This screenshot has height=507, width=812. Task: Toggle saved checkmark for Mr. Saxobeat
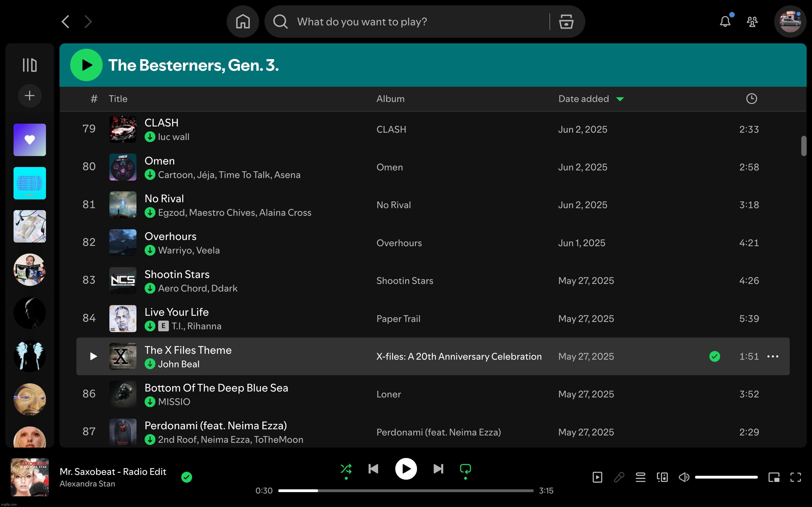tap(187, 477)
